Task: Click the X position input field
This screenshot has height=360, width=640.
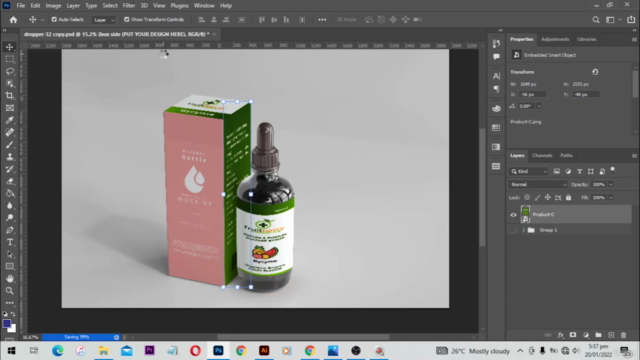Action: point(532,95)
